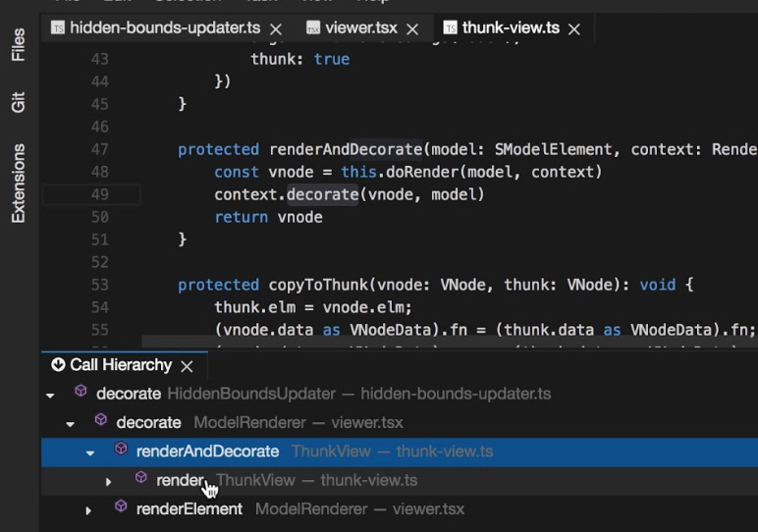Click method icon of decorate HiddenBoundsUpdater
This screenshot has height=532, width=758.
[x=81, y=391]
